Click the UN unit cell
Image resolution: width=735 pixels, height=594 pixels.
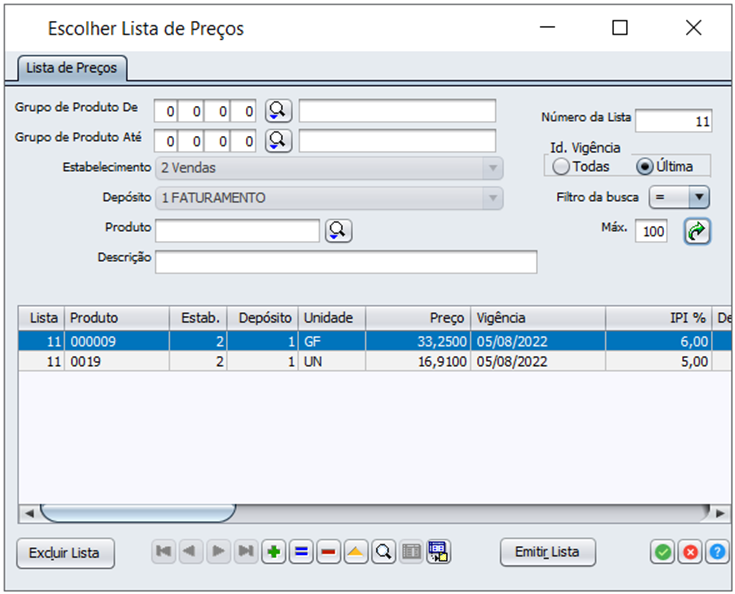pyautogui.click(x=332, y=361)
